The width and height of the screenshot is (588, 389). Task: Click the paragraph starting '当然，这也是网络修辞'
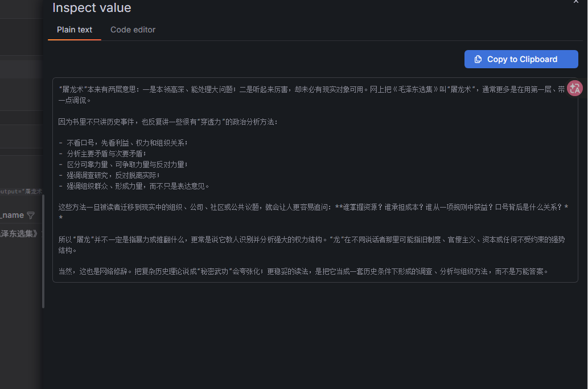303,271
